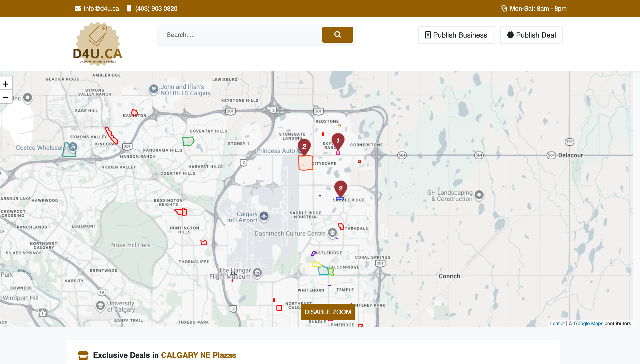Click the D4U.CA logo
The image size is (640, 364).
[98, 44]
